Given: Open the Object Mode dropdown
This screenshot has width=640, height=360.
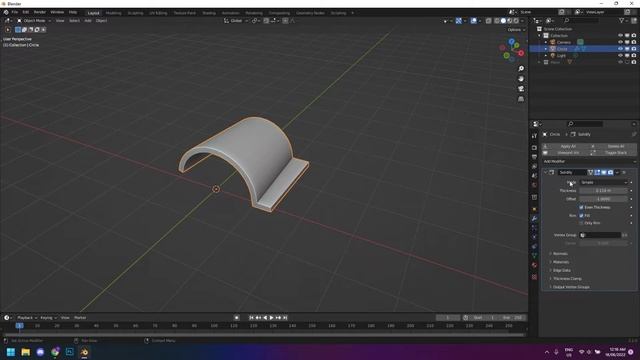Looking at the screenshot, I should (33, 20).
